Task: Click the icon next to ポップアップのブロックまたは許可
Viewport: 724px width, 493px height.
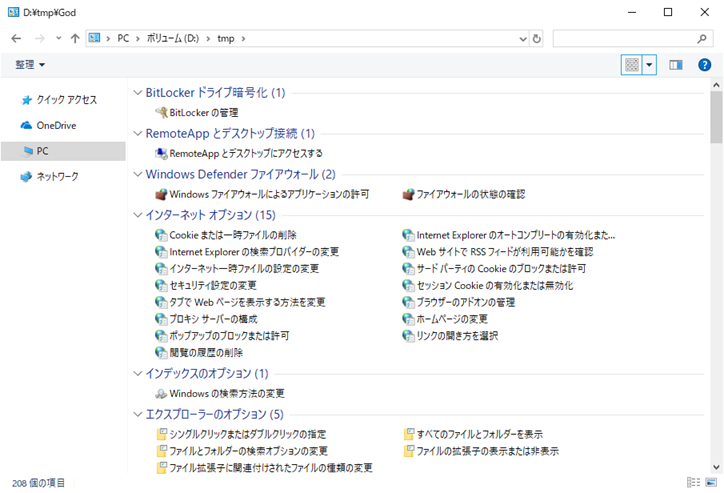Action: 161,336
